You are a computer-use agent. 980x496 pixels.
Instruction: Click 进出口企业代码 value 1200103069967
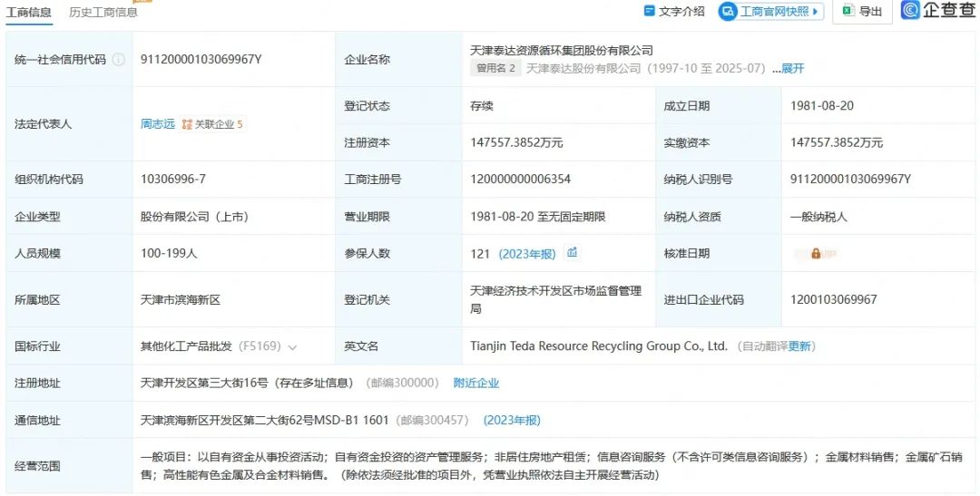click(x=834, y=299)
